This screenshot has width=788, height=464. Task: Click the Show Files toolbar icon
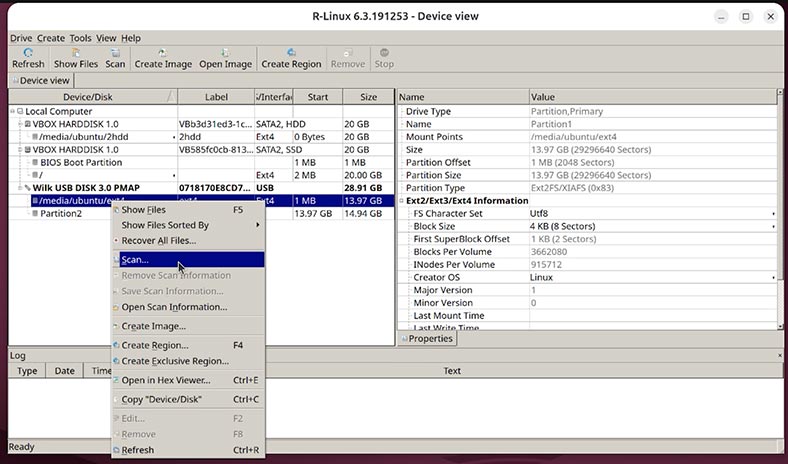pyautogui.click(x=76, y=52)
